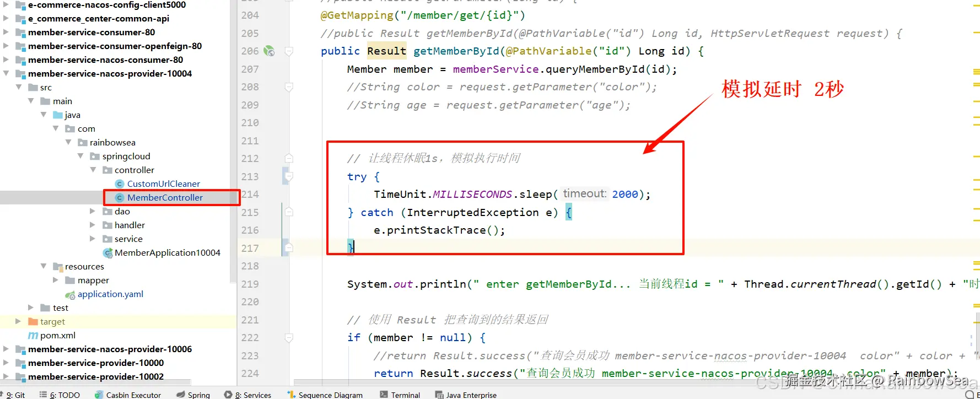Expand the member-service-nacos-provider-10006 module
This screenshot has width=980, height=399.
[6, 349]
